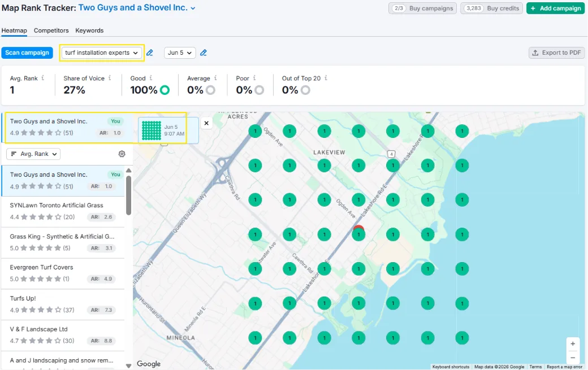Select highlighted Two Guys and a Shovel list row

tap(63, 181)
